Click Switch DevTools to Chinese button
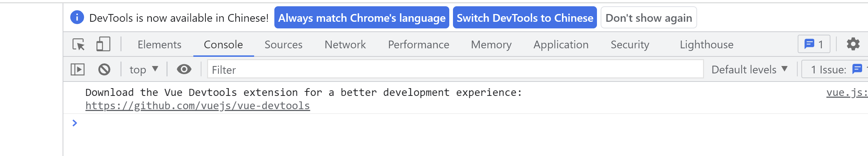Screen dimensions: 868x156 pyautogui.click(x=525, y=18)
